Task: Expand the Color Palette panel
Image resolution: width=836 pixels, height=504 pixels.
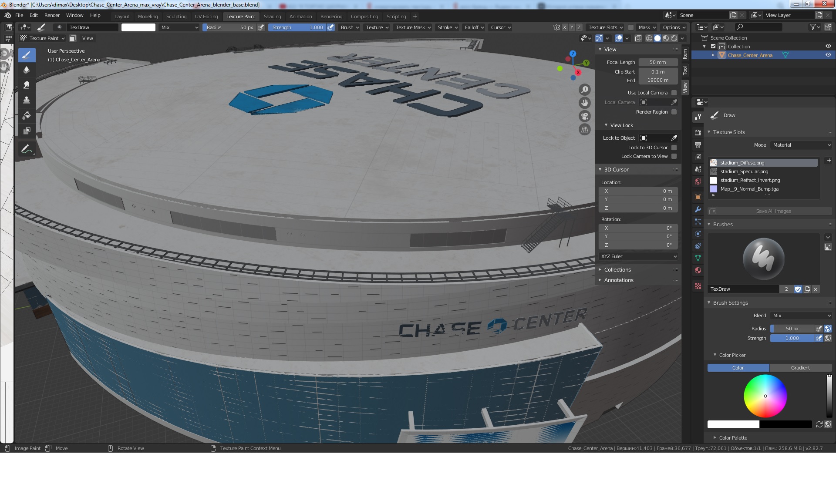Action: pyautogui.click(x=733, y=438)
